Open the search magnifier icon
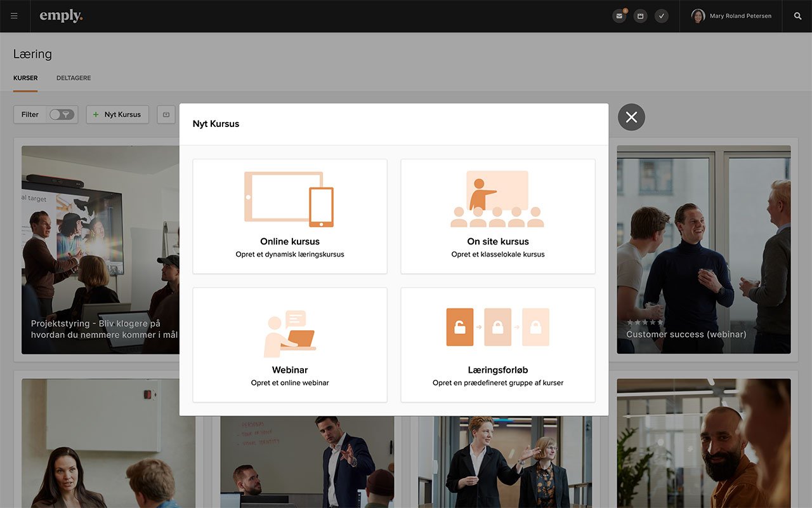Screen dimensions: 812x508 click(798, 16)
